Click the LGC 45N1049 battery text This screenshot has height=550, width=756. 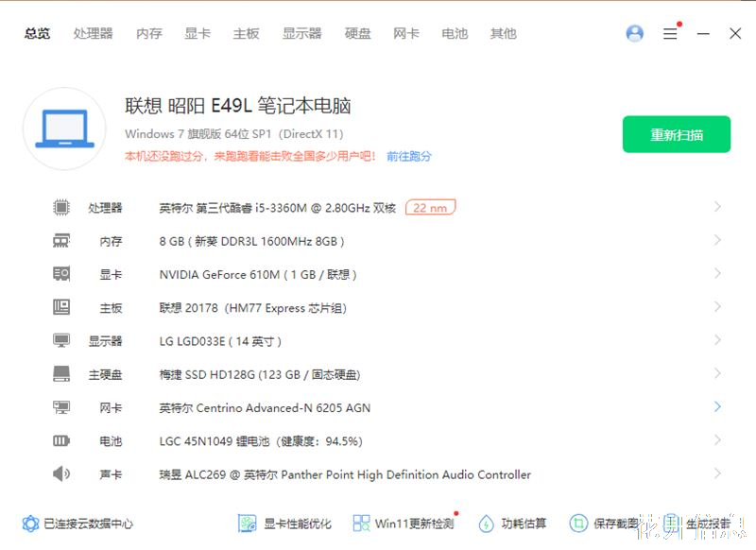click(x=261, y=441)
